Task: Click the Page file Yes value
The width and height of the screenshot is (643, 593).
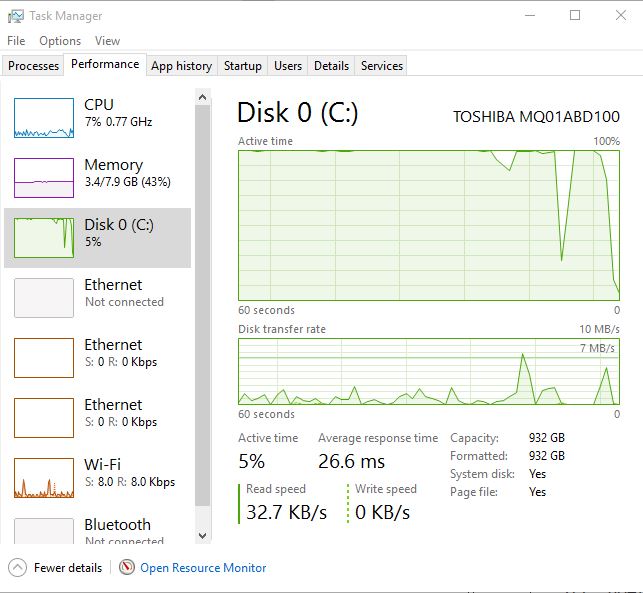Action: tap(537, 492)
